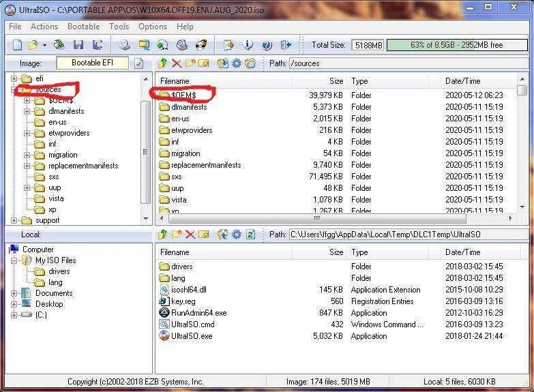
Task: Click the Save floppy disk icon
Action: pyautogui.click(x=78, y=45)
